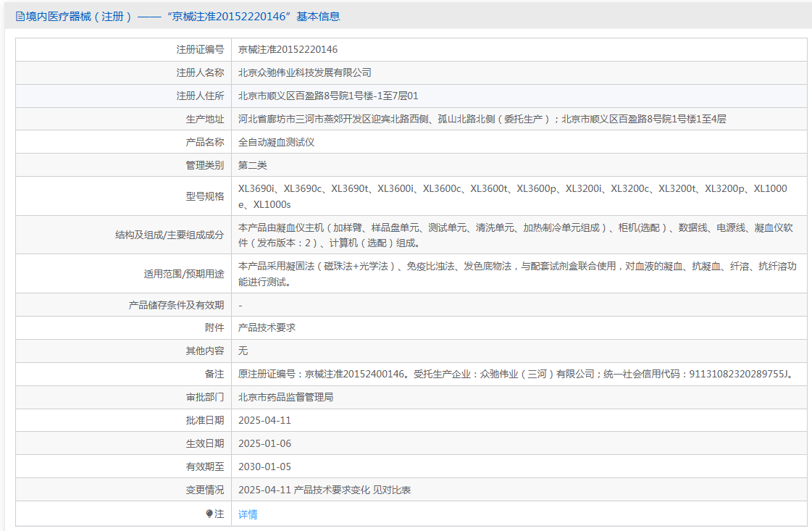Select change record 2025-04-11 产品技术要求变化 见对比表
Viewport: 812px width, 531px height.
325,490
